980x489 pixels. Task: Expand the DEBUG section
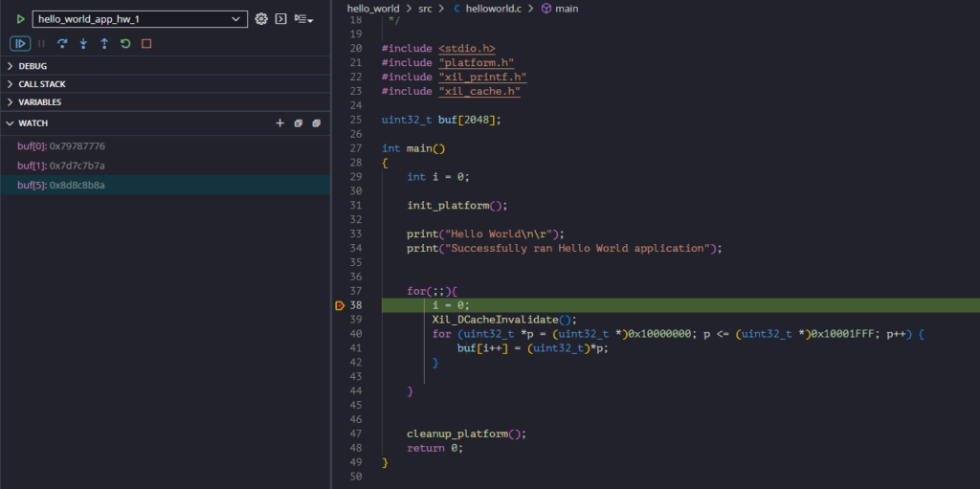(165, 66)
